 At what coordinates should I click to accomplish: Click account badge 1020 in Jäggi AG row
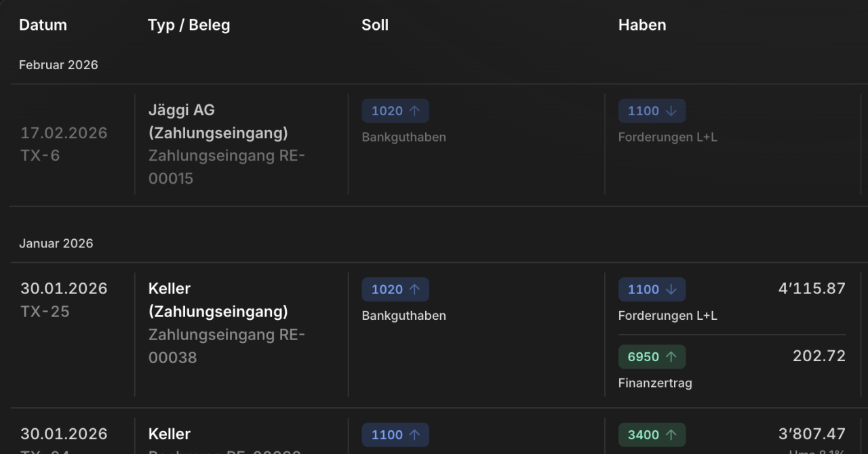click(x=395, y=111)
